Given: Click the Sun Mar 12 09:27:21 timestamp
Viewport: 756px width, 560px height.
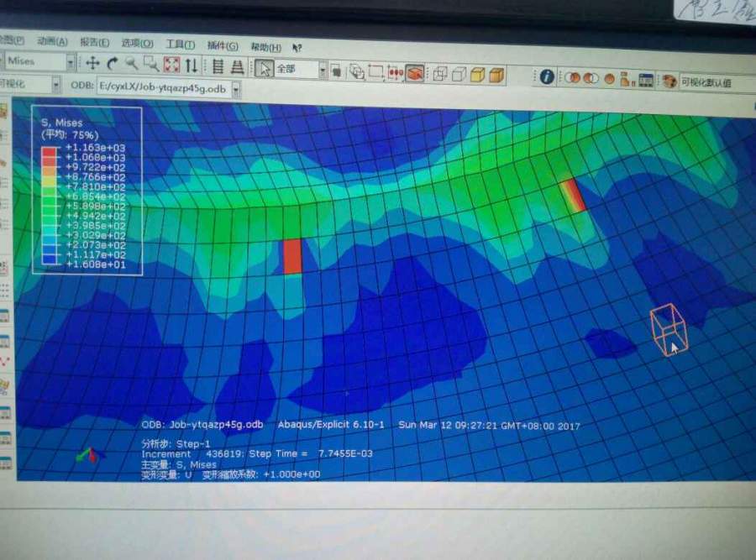Looking at the screenshot, I should click(490, 426).
